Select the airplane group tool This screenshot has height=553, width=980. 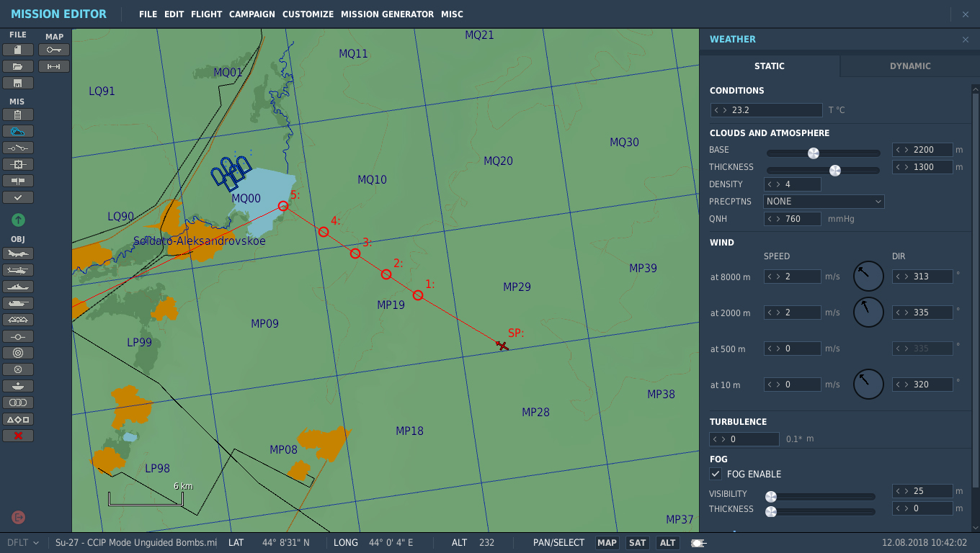[x=18, y=253]
